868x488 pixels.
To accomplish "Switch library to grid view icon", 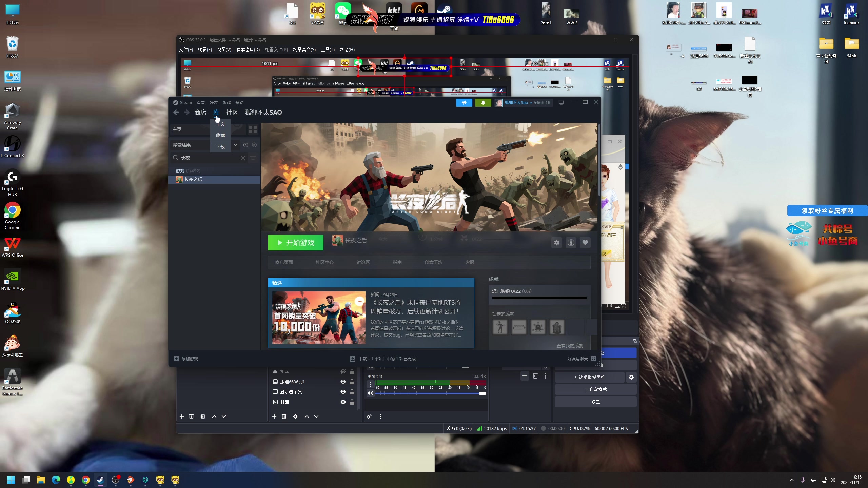I will point(253,129).
